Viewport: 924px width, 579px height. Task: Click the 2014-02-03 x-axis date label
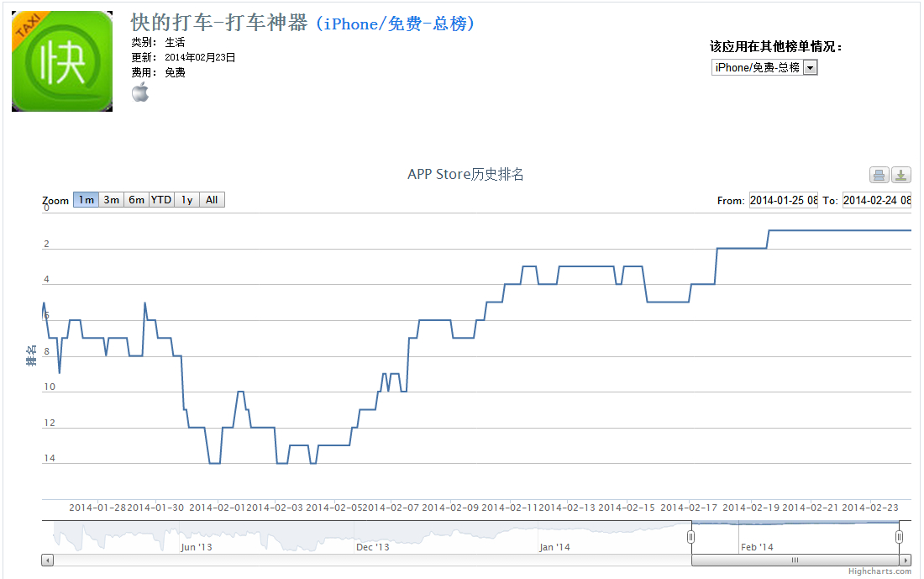[275, 508]
